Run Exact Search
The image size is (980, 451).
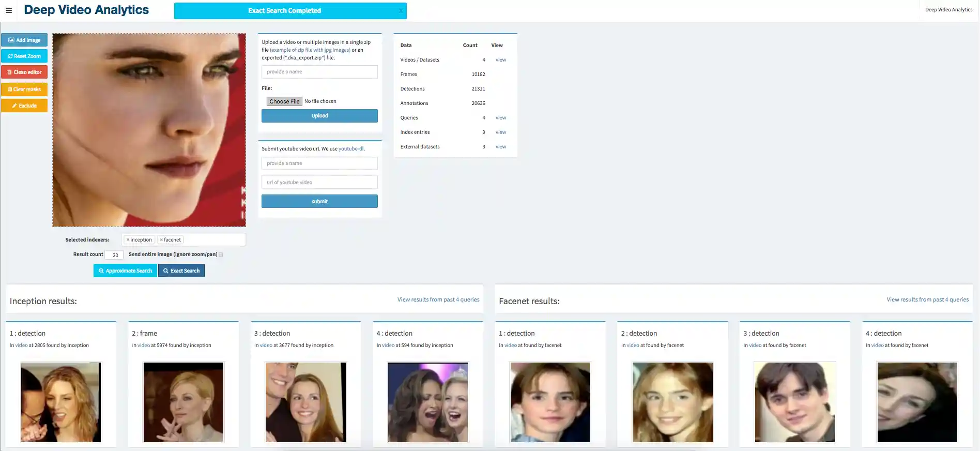point(181,270)
